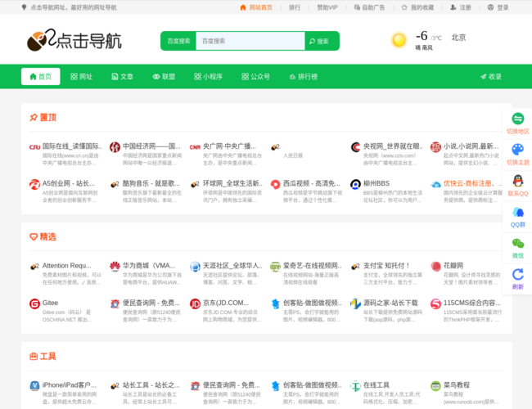
Task: Click the 刷新 refresh icon
Action: pos(518,274)
